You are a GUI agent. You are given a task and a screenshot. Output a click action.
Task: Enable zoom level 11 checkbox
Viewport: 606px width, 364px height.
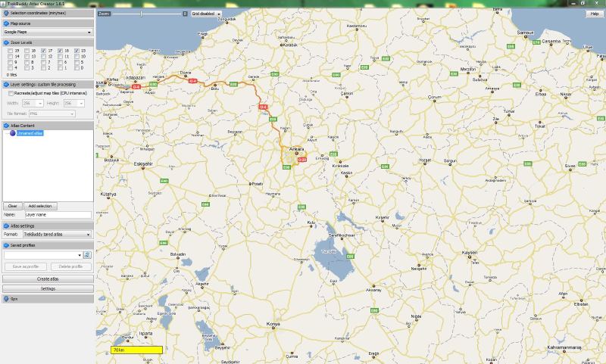[x=61, y=56]
